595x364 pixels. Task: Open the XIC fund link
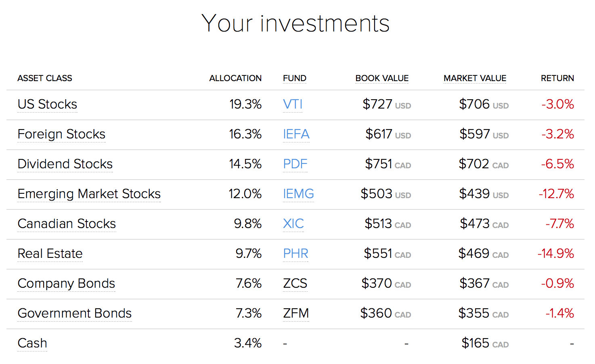tap(293, 224)
